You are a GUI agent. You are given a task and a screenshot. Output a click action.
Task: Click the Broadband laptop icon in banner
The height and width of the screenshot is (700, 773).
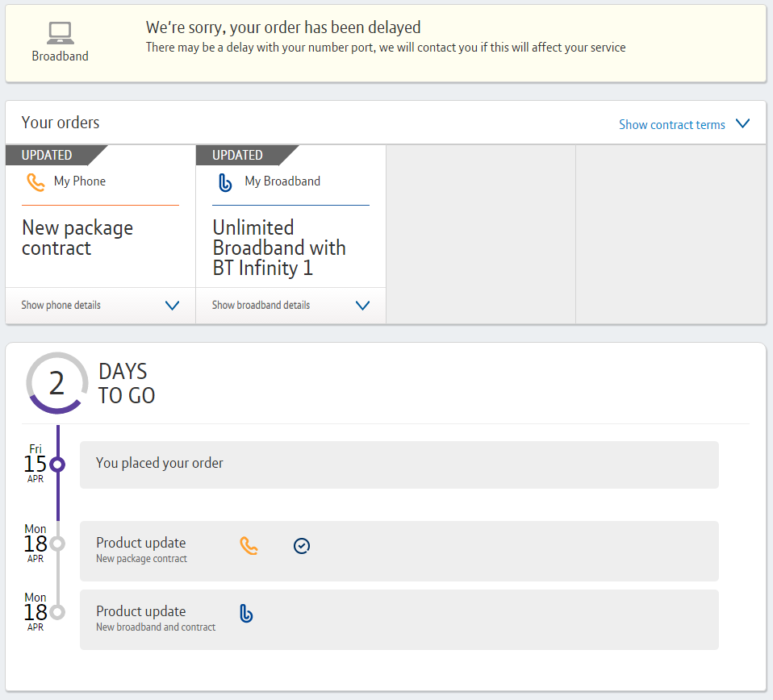click(61, 34)
